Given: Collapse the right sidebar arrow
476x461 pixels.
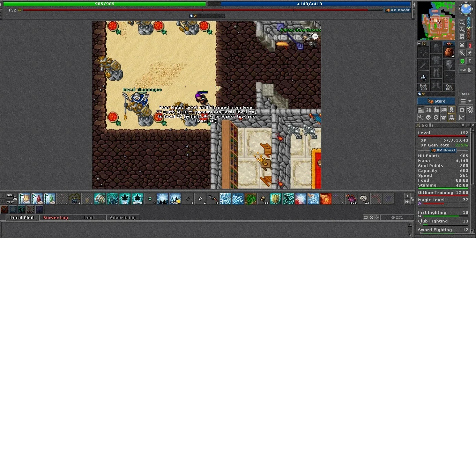Looking at the screenshot, I should coord(414,5).
